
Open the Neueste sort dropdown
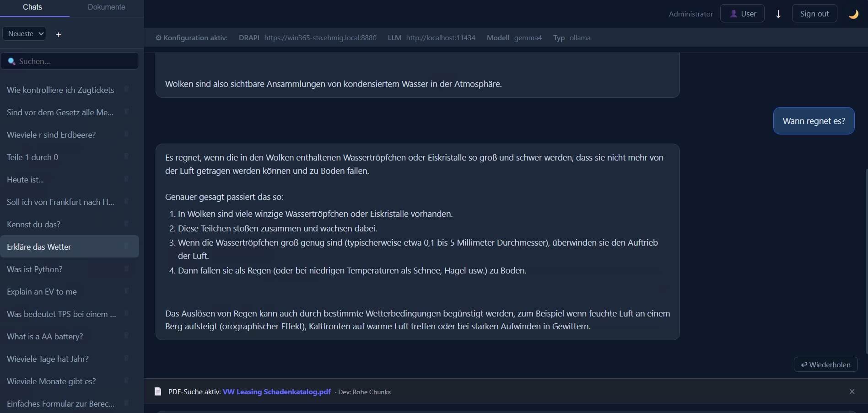(24, 33)
